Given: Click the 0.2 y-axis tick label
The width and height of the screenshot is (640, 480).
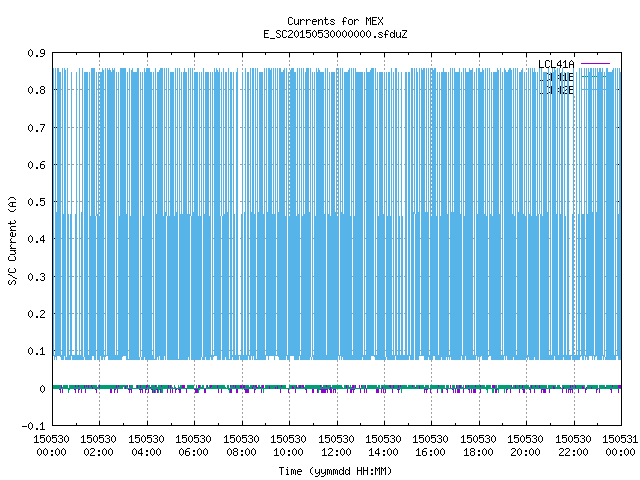Looking at the screenshot, I should click(36, 314).
